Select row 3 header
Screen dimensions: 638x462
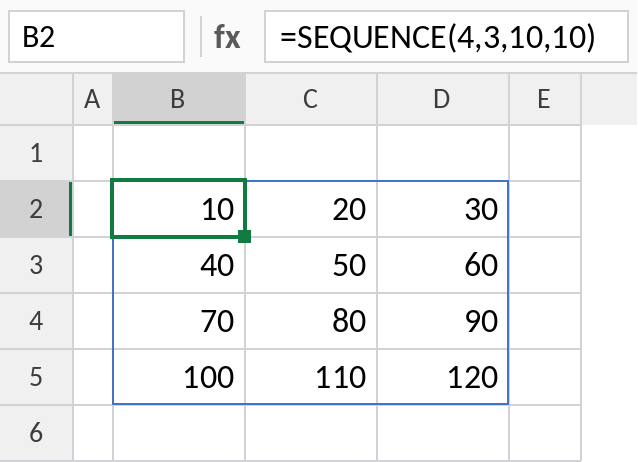[x=36, y=265]
